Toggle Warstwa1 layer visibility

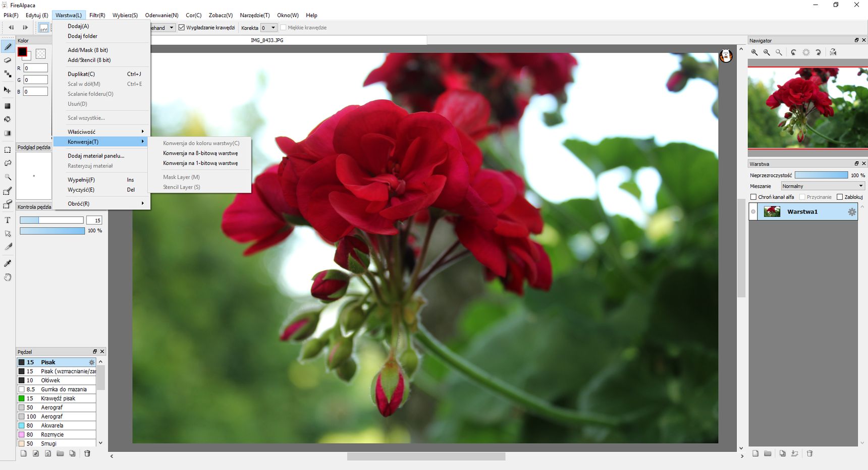coord(753,212)
